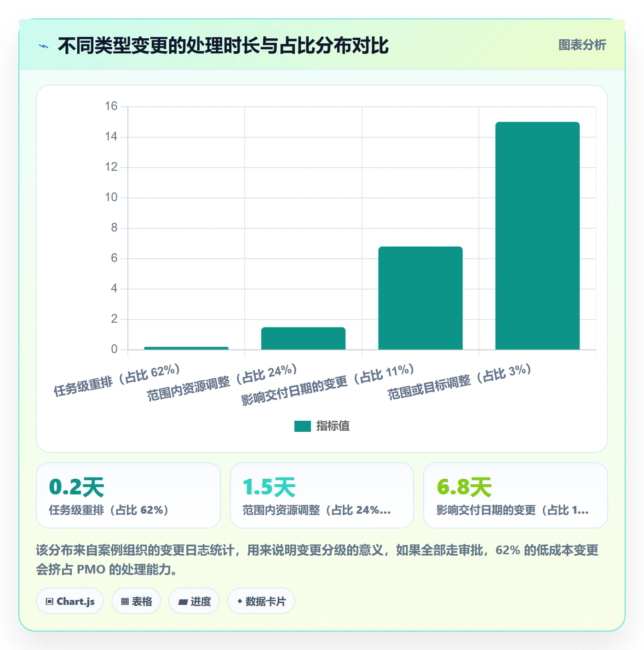Viewport: 644px width, 650px height.
Task: Click the lightning bolt icon beside the title
Action: coord(44,46)
